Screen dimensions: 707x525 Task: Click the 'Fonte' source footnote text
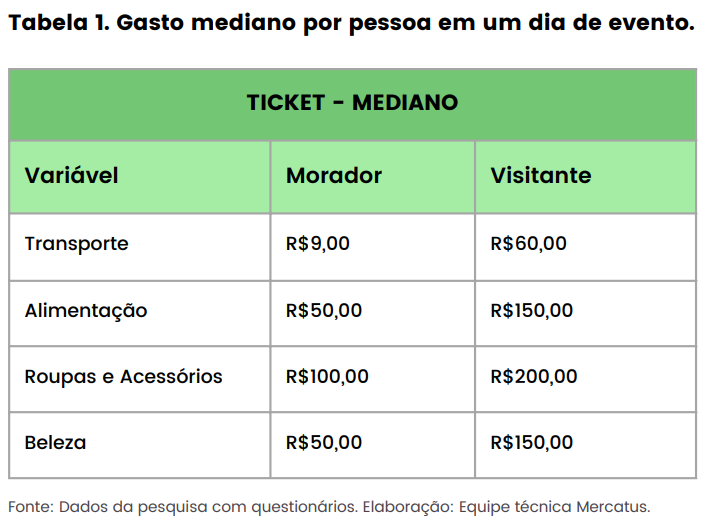pyautogui.click(x=33, y=505)
